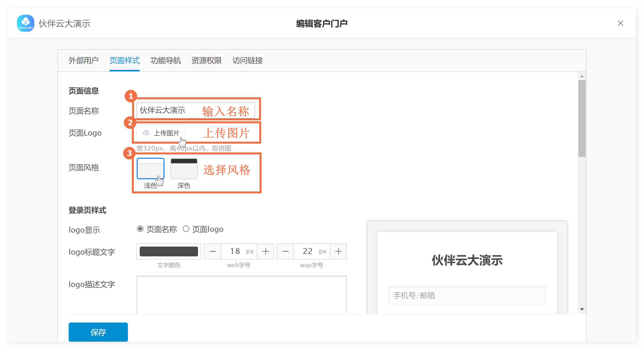Click the logo描述文字 text area
Screen dimensions: 644x350
click(x=242, y=295)
